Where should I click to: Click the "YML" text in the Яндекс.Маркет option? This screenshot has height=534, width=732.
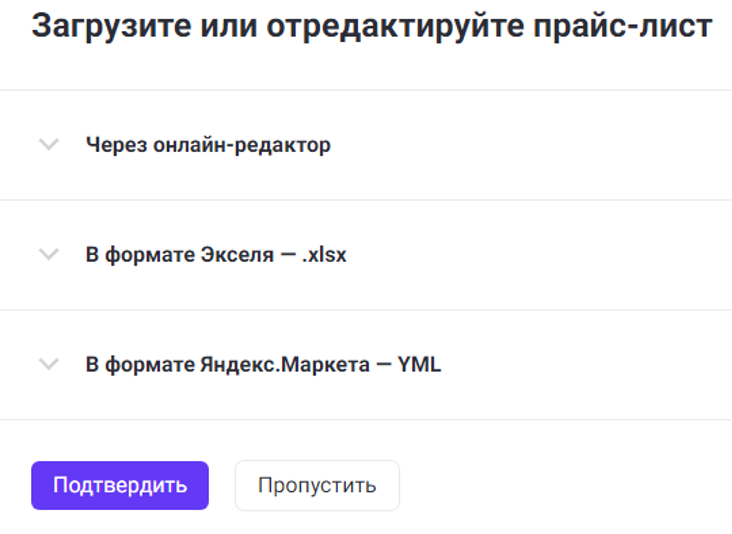419,365
